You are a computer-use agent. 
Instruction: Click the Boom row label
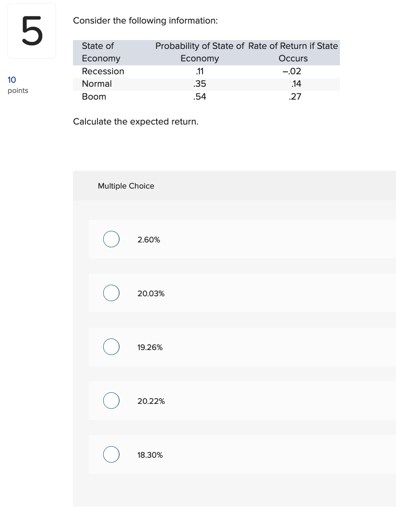[x=94, y=97]
